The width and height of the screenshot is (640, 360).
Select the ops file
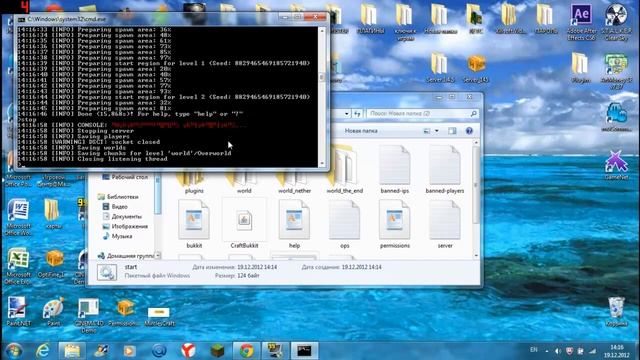(344, 224)
